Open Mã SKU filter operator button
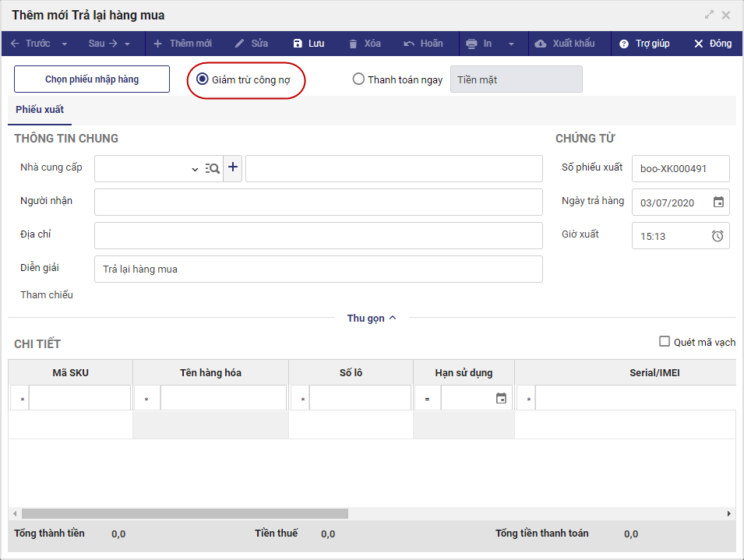744x560 pixels. tap(20, 398)
